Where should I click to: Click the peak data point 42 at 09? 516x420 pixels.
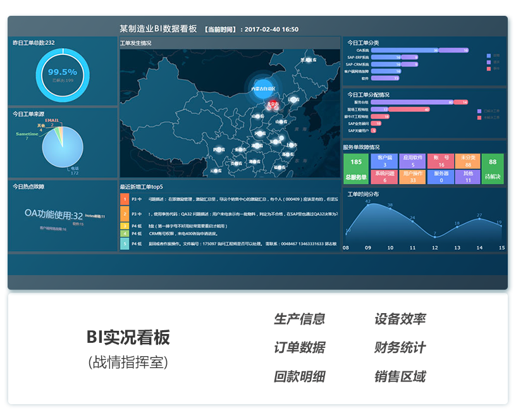[x=368, y=204]
